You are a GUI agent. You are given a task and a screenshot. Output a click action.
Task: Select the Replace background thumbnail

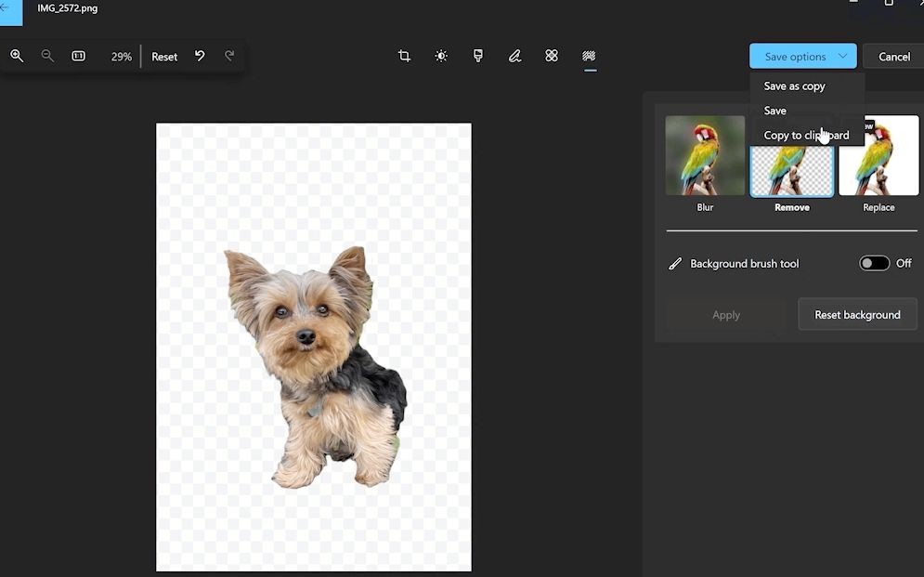[x=878, y=155]
